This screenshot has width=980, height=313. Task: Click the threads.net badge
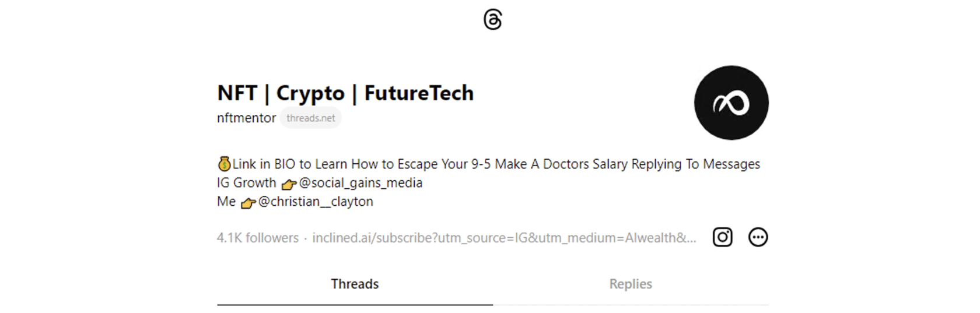click(310, 118)
